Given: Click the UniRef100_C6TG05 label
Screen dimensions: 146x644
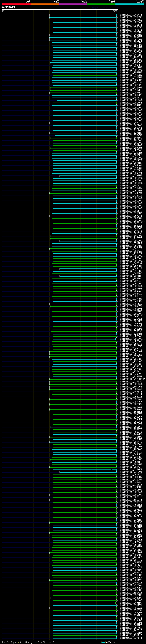Looking at the screenshot, I should [x=131, y=40].
